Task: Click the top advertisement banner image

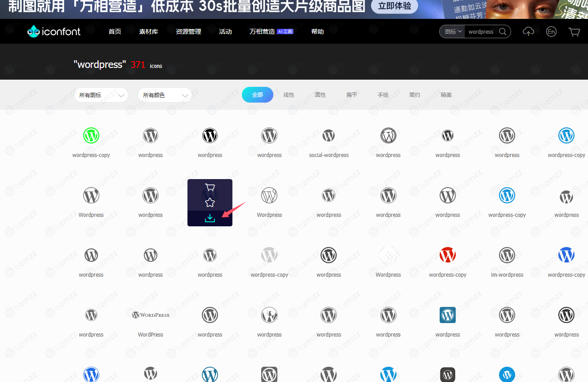Action: 294,9
